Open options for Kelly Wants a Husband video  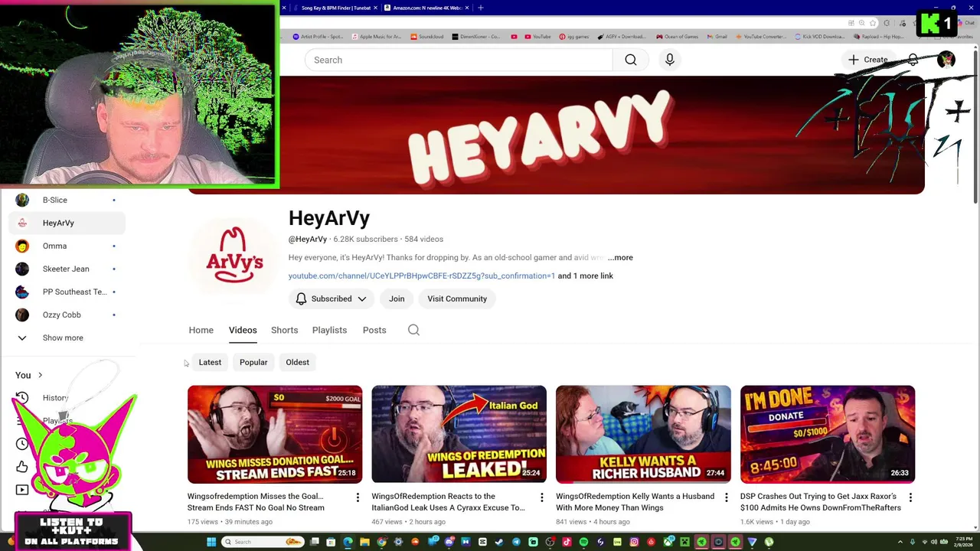coord(727,498)
